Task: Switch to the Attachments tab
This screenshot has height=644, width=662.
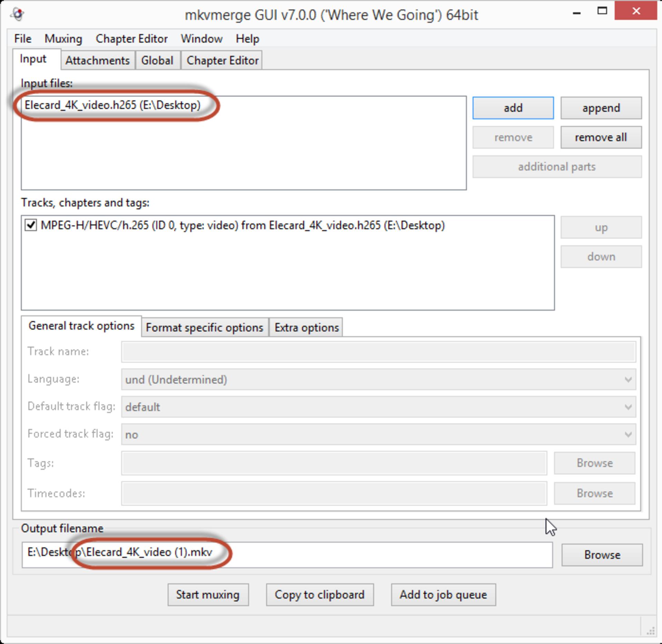Action: pyautogui.click(x=98, y=60)
